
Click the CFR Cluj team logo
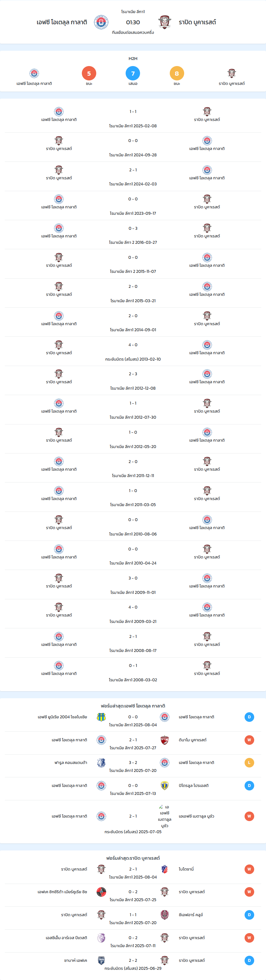pos(165,915)
